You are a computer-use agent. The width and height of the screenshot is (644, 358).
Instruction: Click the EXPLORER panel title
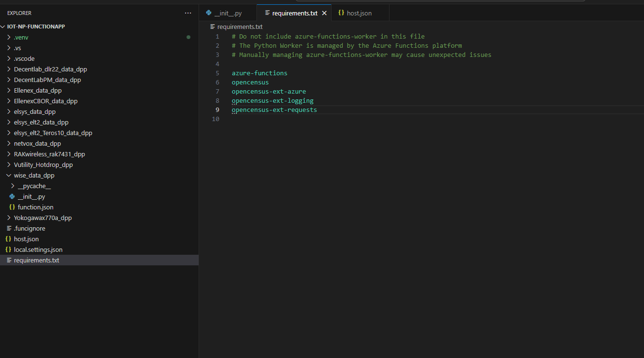[19, 13]
